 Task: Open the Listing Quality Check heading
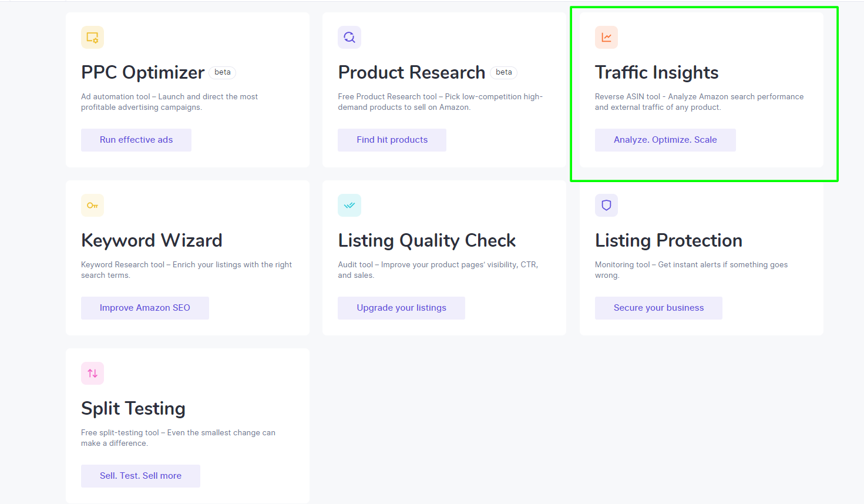427,240
